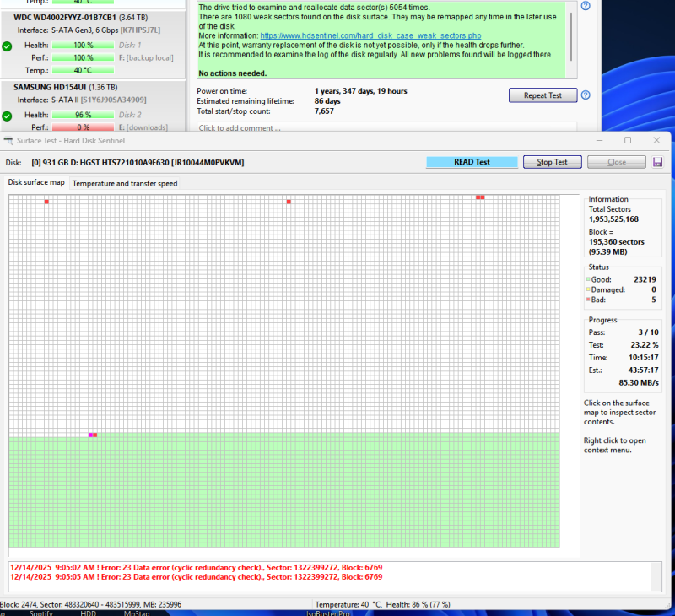Open IsoBuster Pro from the taskbar
Viewport: 675px width, 616px height.
pos(327,613)
